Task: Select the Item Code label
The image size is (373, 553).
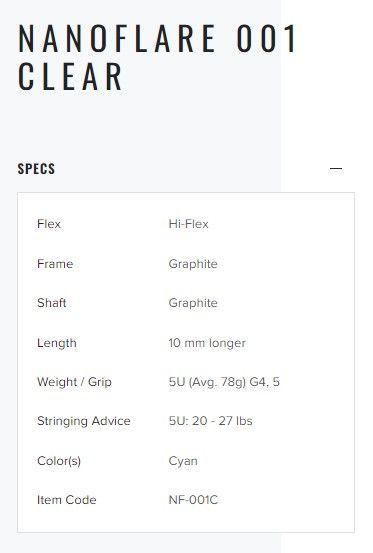Action: [x=67, y=500]
